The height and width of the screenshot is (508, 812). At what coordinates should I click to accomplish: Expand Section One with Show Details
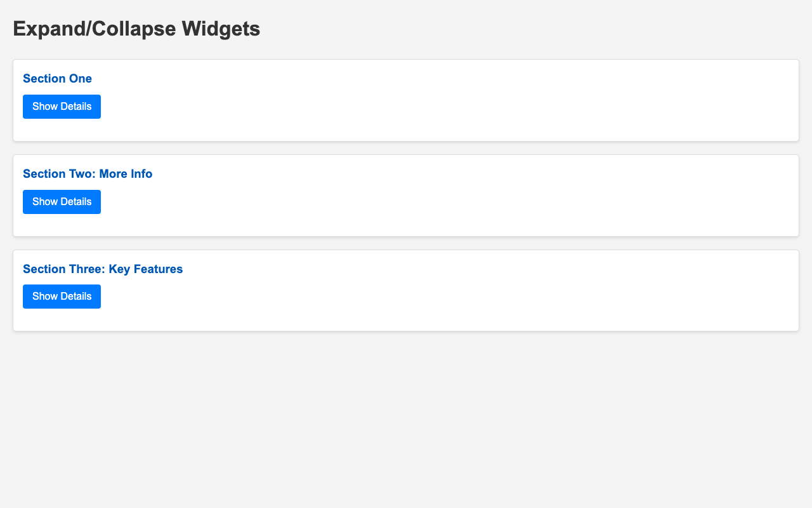coord(62,107)
